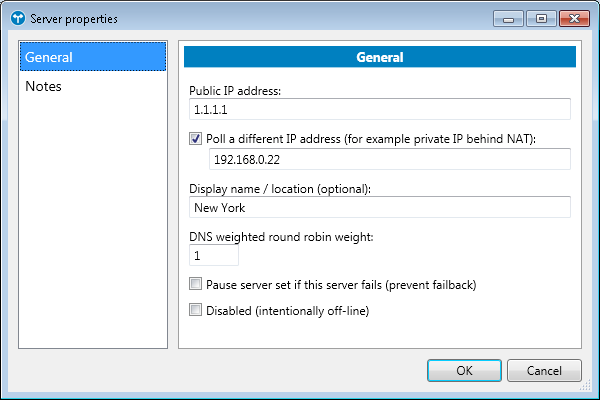
Task: Check Disabled (intentionally off-line) option
Action: pos(196,310)
